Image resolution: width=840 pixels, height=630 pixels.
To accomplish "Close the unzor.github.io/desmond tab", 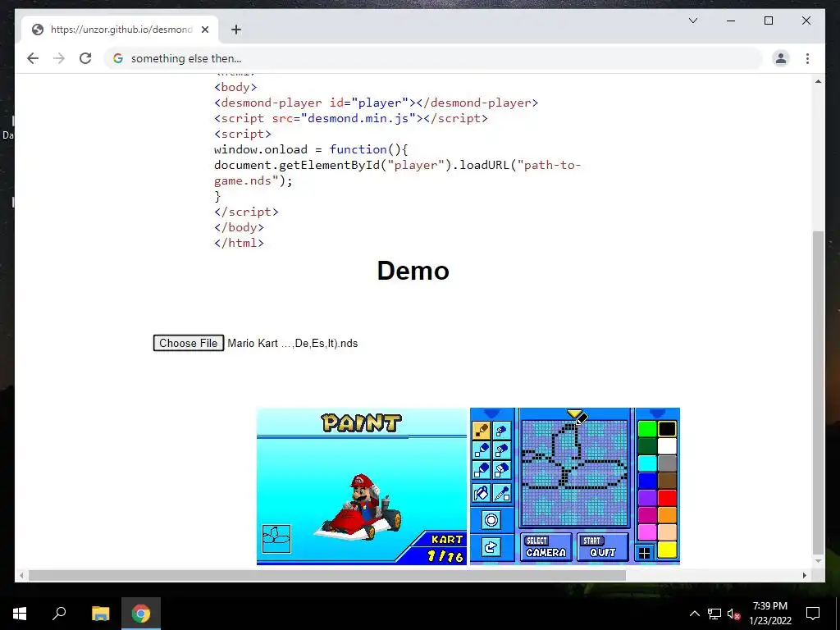I will [x=204, y=30].
